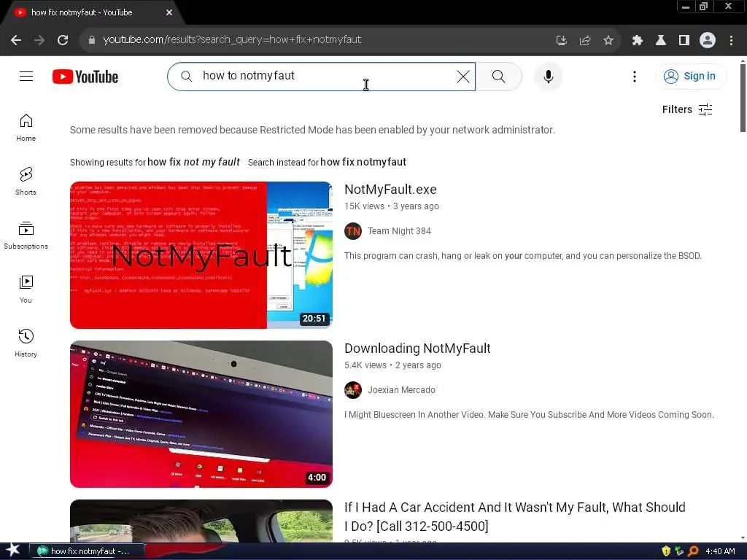
Task: Open Chrome Labs flask icon
Action: coord(661,40)
